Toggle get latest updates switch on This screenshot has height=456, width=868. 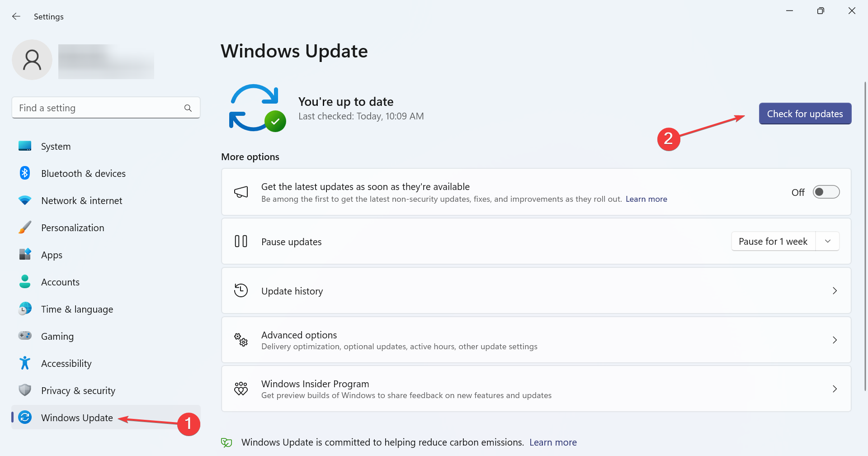pos(826,192)
